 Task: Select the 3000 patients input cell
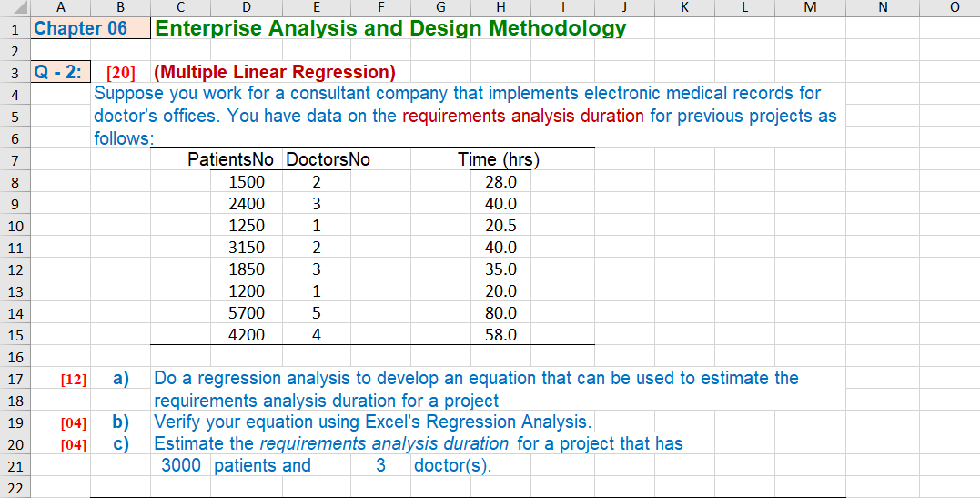point(181,466)
